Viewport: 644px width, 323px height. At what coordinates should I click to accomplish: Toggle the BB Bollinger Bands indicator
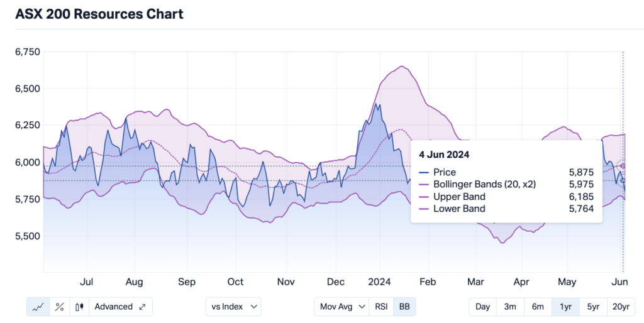(404, 307)
